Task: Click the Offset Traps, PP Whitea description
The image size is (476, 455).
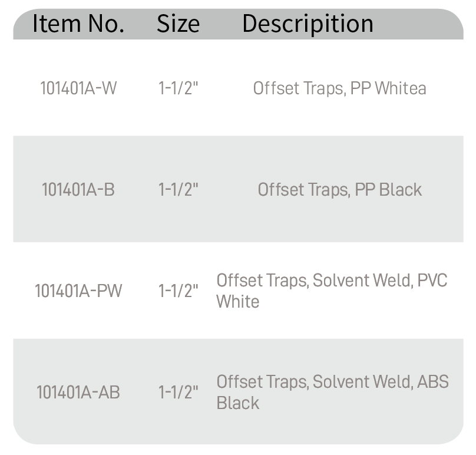Action: 340,88
